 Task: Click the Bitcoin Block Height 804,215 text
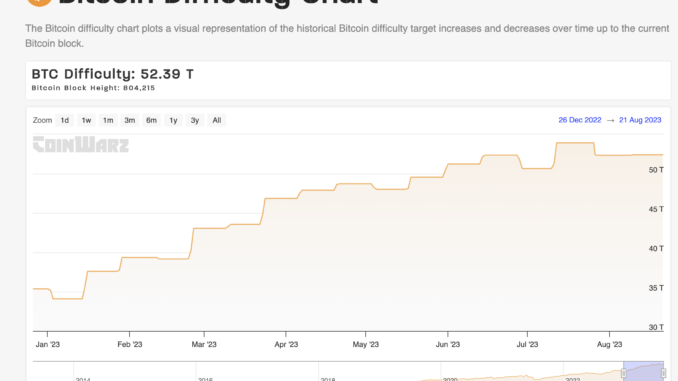pyautogui.click(x=93, y=88)
